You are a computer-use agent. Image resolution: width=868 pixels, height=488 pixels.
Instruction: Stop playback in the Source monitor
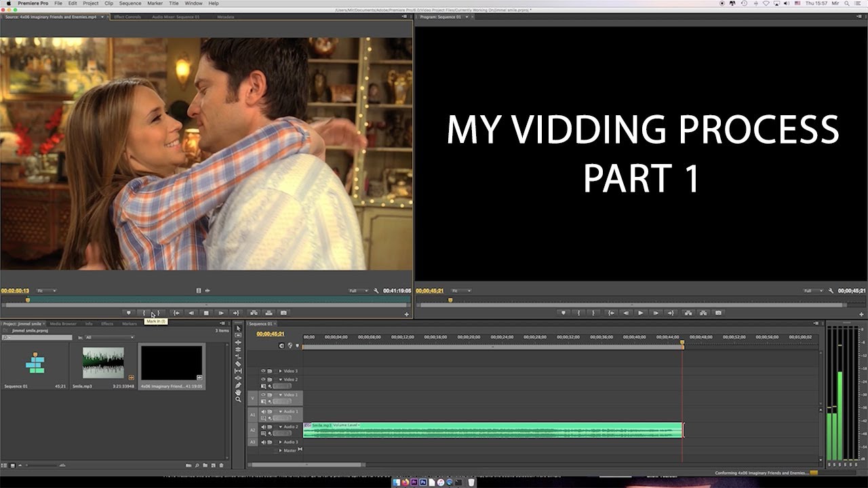coord(206,313)
